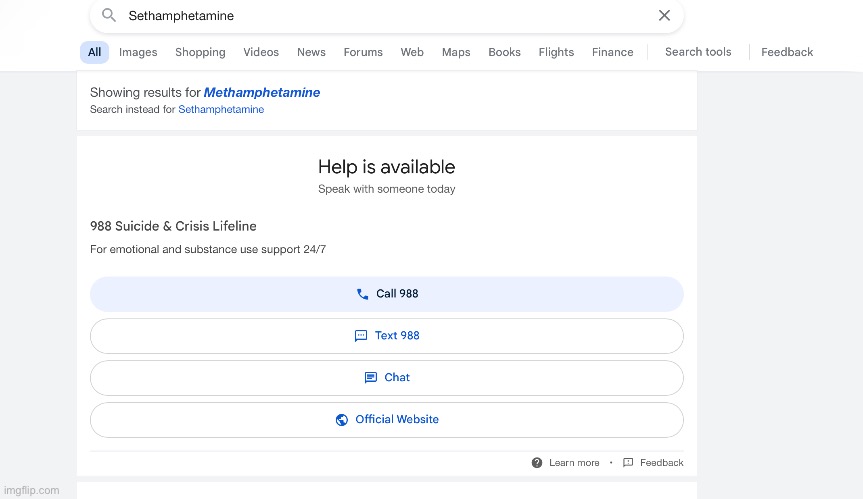Click the Methamphetamine corrected result link
Screen dimensions: 863x499
click(262, 93)
